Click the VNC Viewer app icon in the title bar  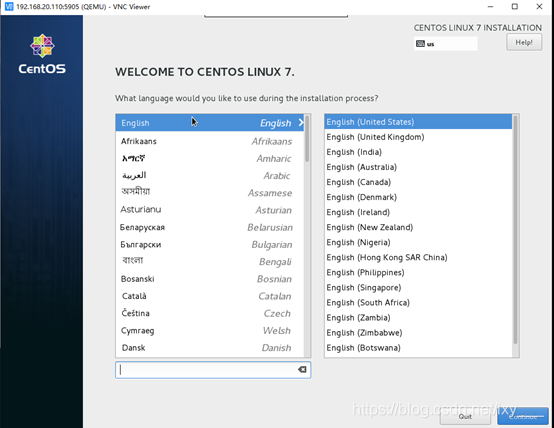[x=9, y=7]
